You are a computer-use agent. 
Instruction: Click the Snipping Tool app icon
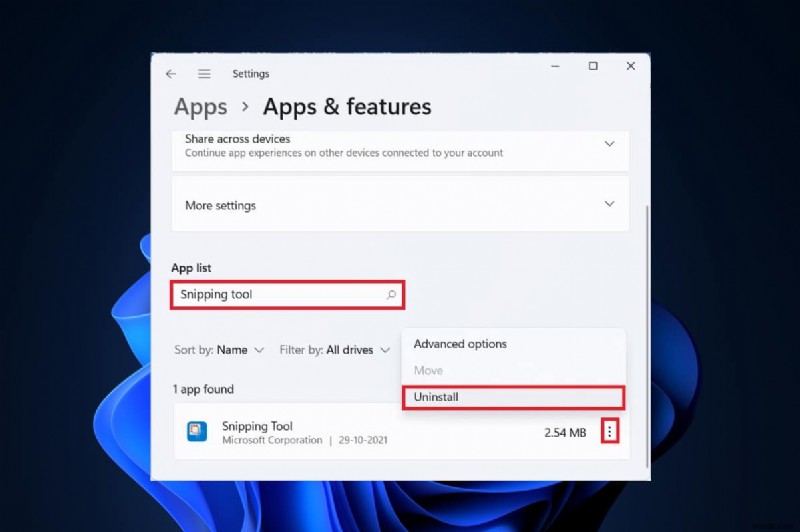tap(197, 432)
